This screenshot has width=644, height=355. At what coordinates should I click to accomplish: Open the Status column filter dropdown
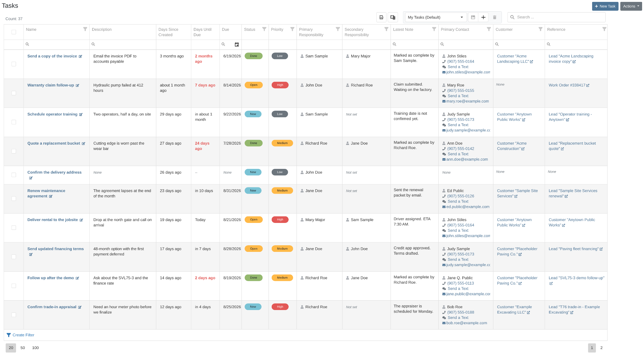click(264, 29)
